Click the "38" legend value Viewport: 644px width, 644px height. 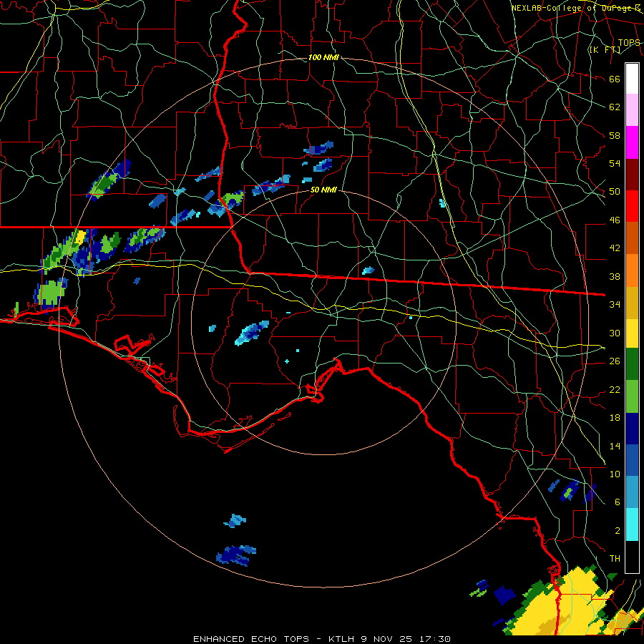point(615,276)
